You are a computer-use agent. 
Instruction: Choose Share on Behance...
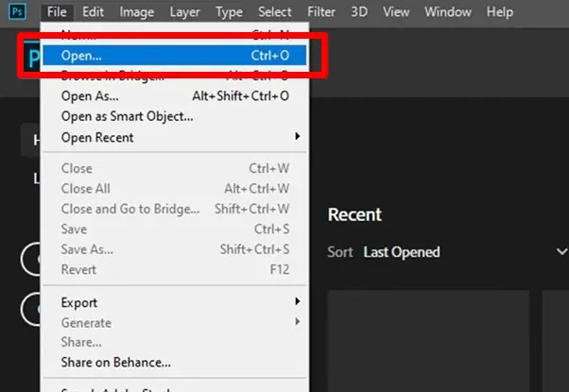(x=175, y=363)
